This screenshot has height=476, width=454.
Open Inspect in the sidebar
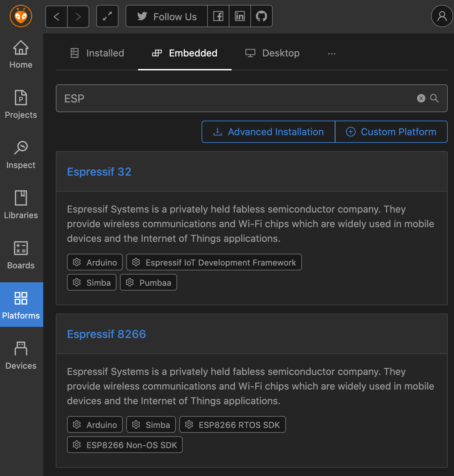[x=21, y=155]
